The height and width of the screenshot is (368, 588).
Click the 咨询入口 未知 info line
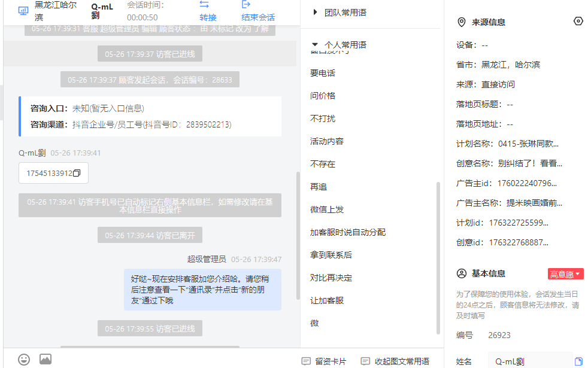(x=87, y=109)
